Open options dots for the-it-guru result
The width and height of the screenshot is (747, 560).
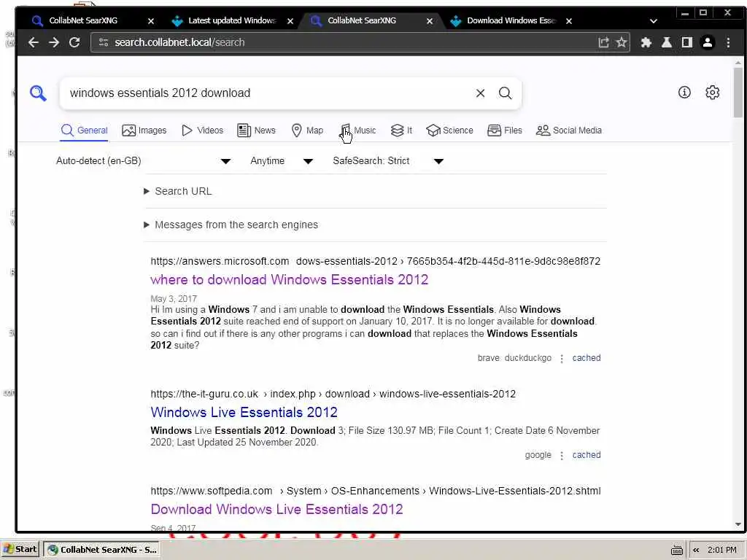[x=562, y=456]
